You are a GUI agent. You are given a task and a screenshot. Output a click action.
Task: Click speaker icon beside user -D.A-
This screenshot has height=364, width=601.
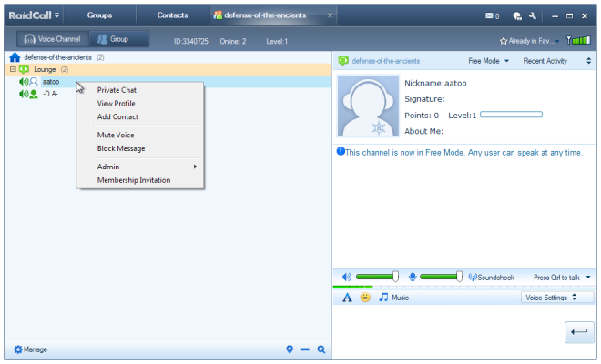24,94
